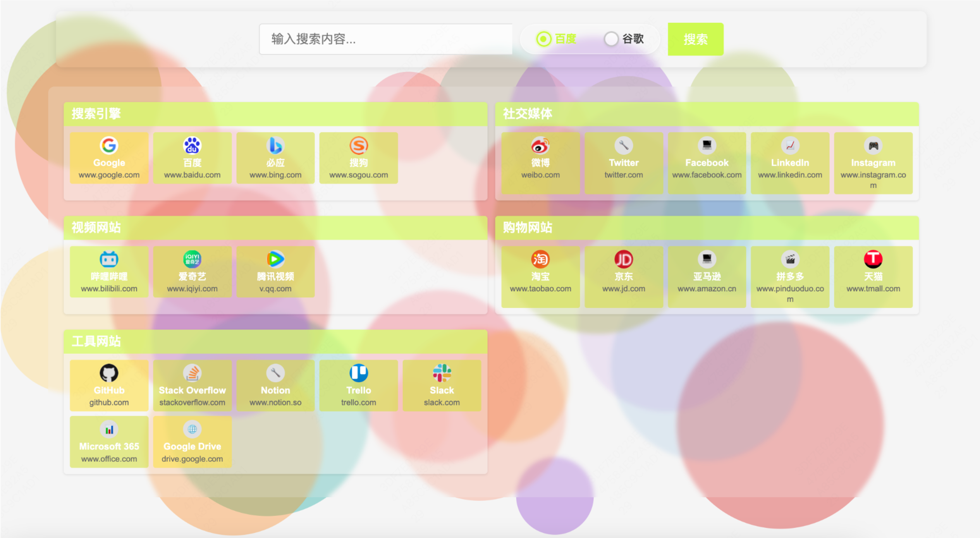The image size is (980, 538).
Task: Open the GitHub octocat icon
Action: 109,373
